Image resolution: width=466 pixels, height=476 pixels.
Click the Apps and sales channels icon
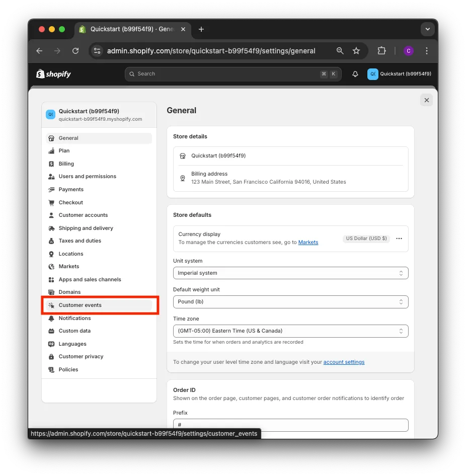[x=51, y=280]
